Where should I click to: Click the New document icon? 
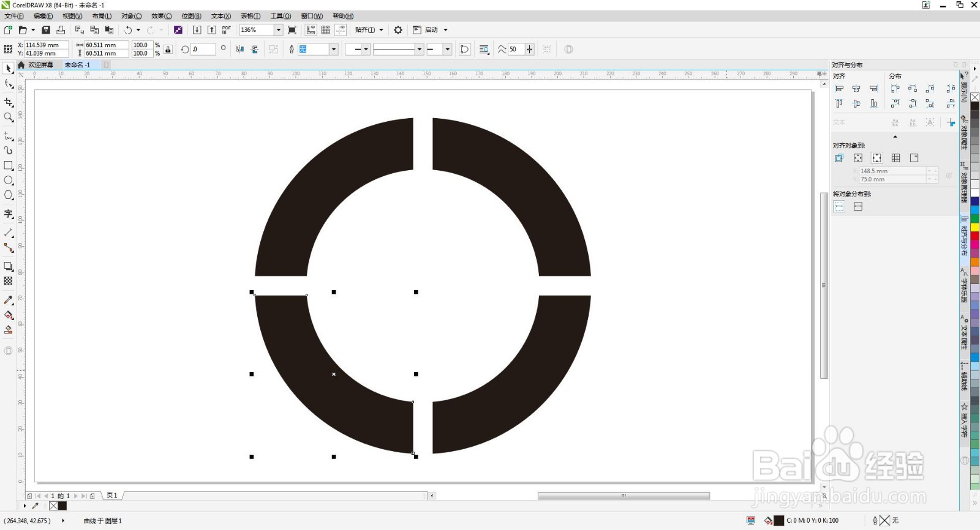point(8,30)
